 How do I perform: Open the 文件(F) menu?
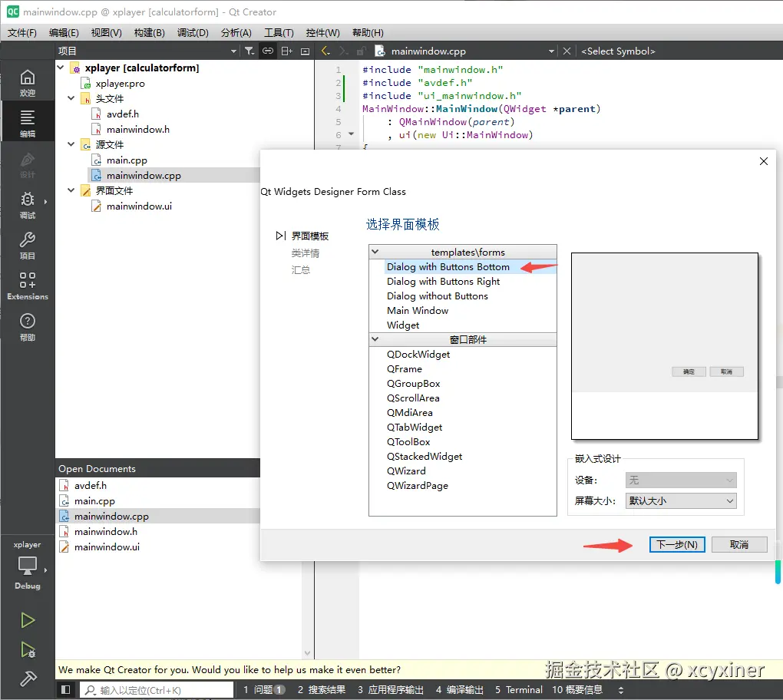22,32
